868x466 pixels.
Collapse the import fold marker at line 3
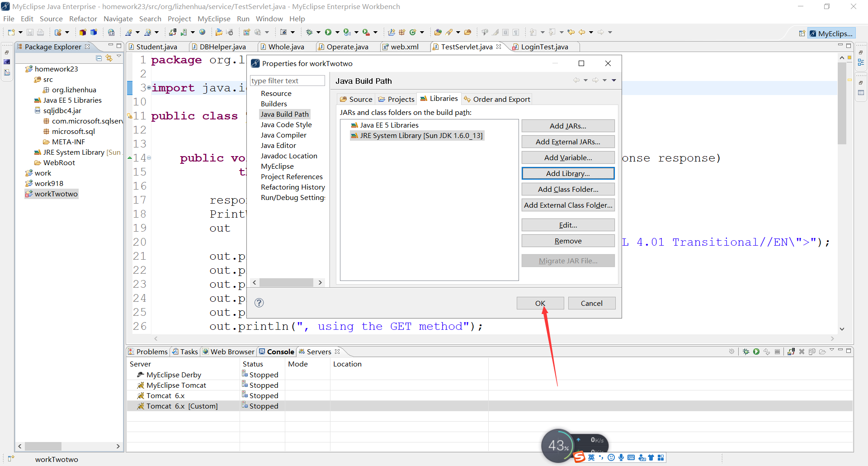149,87
